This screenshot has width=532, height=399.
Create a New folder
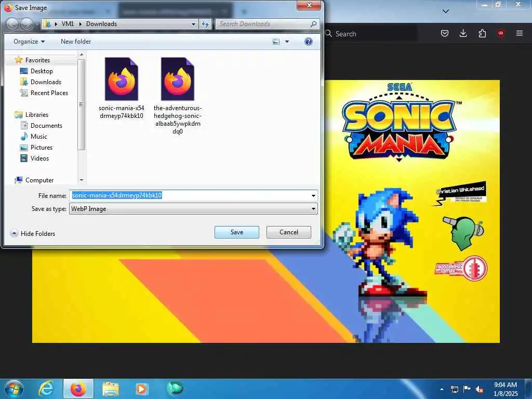tap(76, 42)
